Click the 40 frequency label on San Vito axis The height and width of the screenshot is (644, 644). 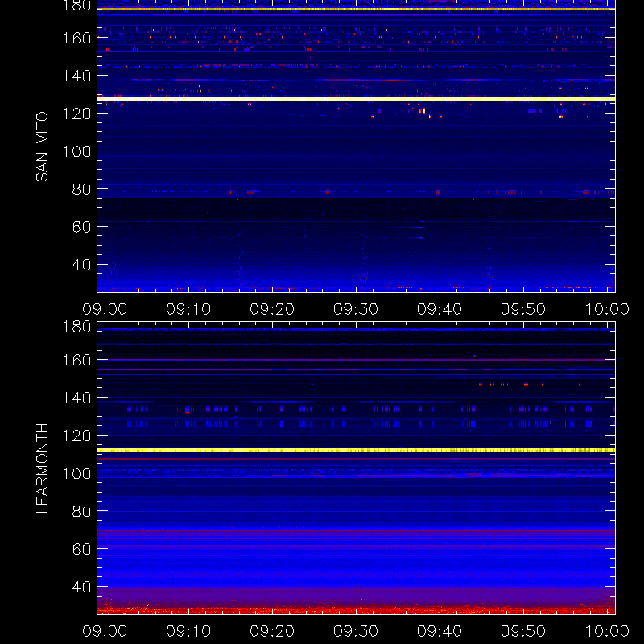(x=82, y=265)
